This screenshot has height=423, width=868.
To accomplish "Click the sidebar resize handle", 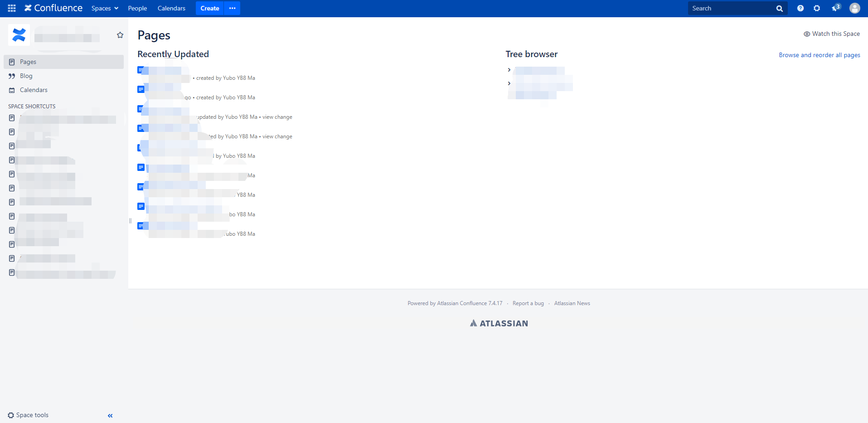I will pos(130,221).
